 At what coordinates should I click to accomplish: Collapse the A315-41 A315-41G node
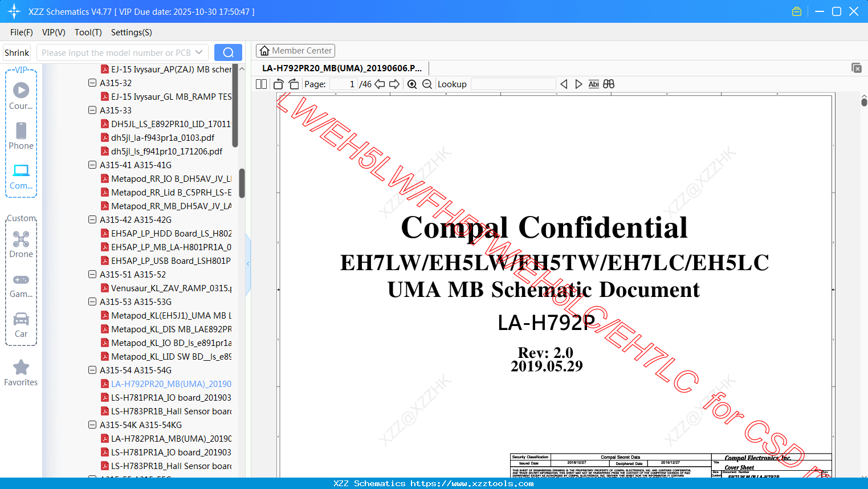coord(92,165)
